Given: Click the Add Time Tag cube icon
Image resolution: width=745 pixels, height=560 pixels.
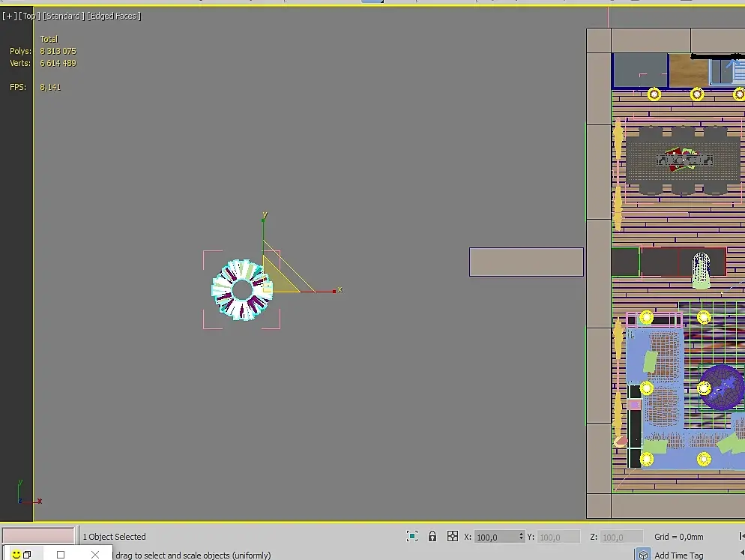Looking at the screenshot, I should 643,555.
